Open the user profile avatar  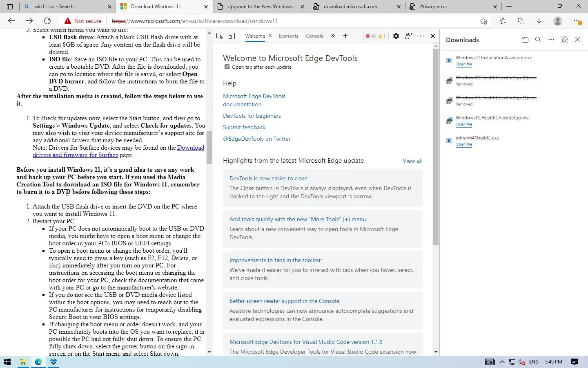click(557, 21)
